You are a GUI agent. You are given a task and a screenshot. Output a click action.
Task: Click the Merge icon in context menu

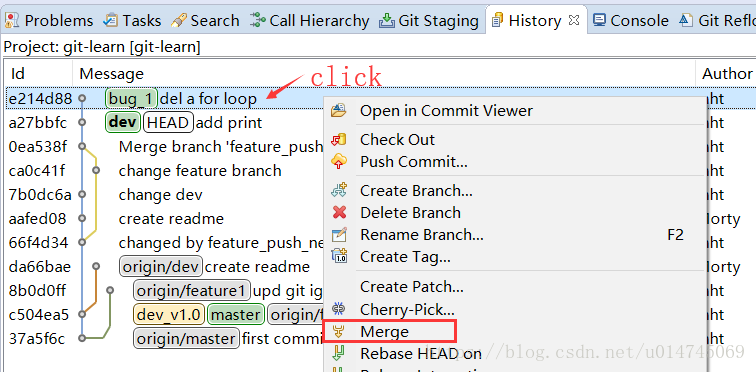(x=340, y=332)
